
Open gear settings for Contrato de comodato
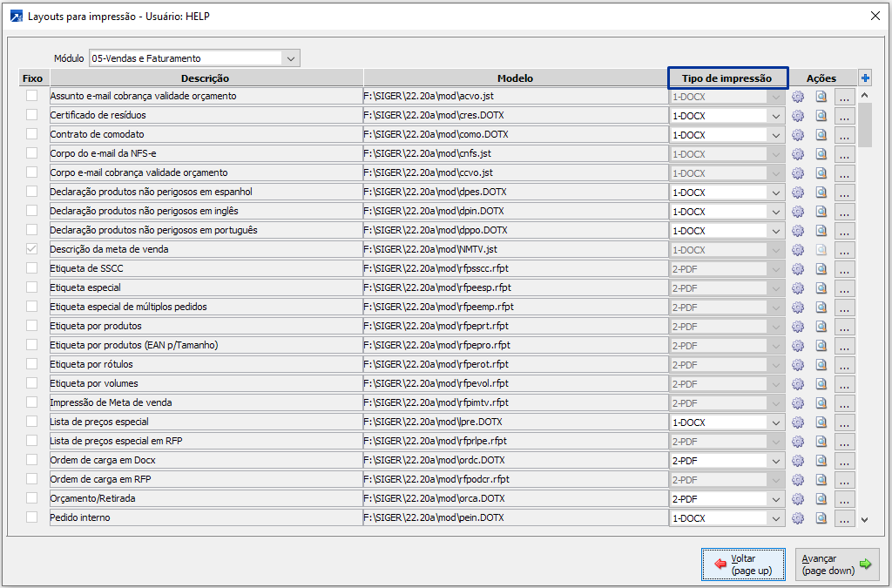(x=798, y=135)
